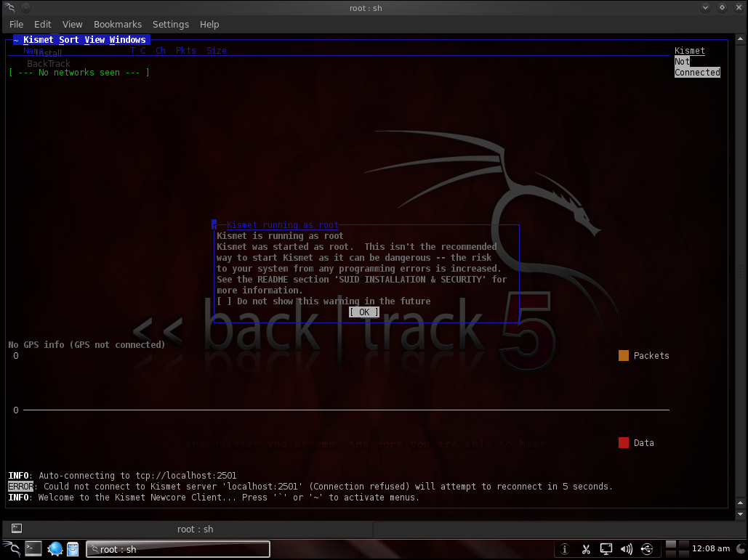This screenshot has height=560, width=748.
Task: Launch Konsole from the taskbar terminal icon
Action: point(33,549)
